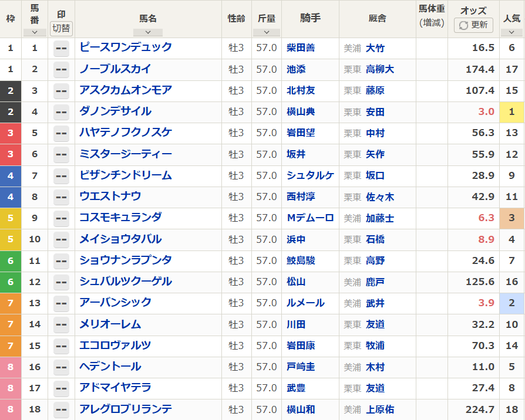Image resolution: width=525 pixels, height=420 pixels.
Task: View jockey 柴田善 profile
Action: [301, 48]
